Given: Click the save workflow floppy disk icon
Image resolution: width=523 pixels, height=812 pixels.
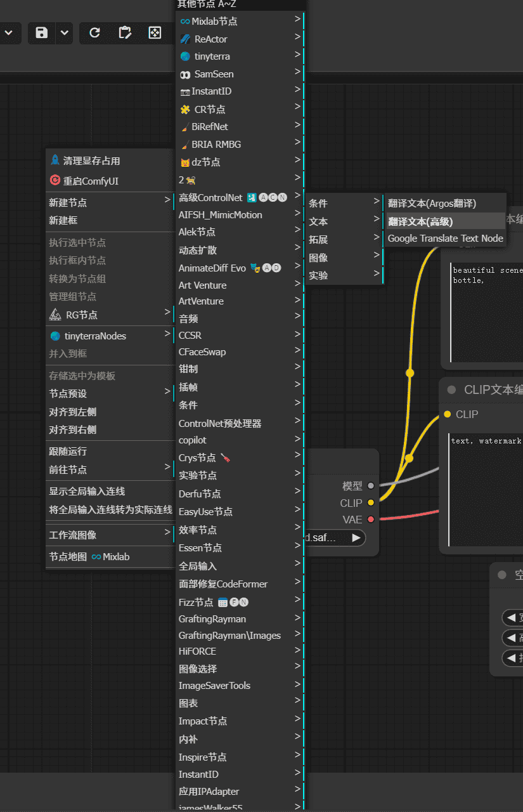Looking at the screenshot, I should point(41,32).
